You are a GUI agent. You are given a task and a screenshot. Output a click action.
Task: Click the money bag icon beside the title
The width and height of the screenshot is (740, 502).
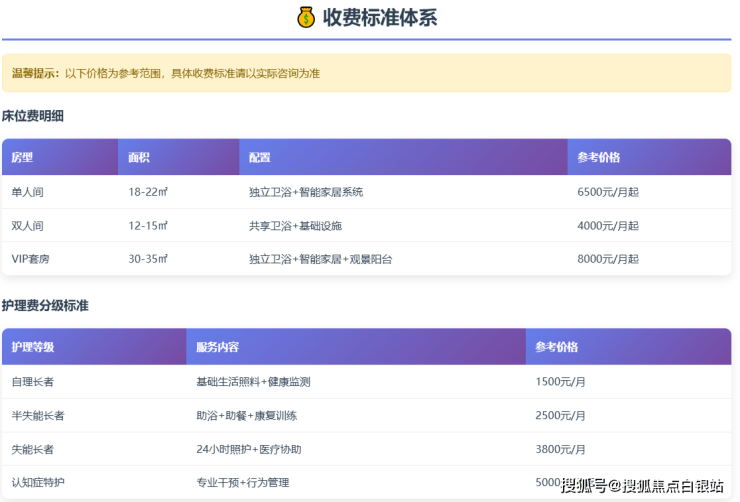point(306,17)
